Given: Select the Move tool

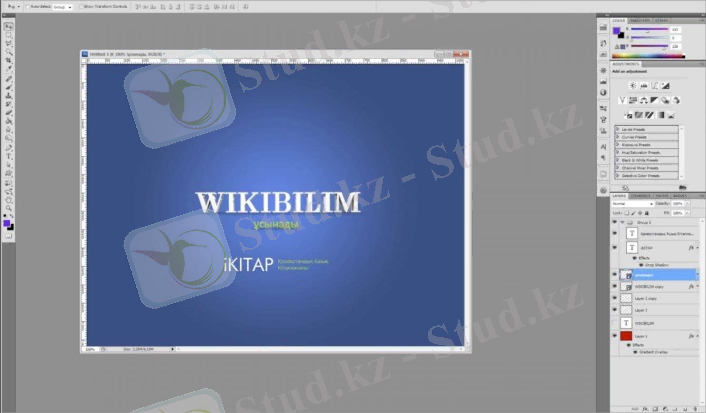Looking at the screenshot, I should (x=9, y=27).
